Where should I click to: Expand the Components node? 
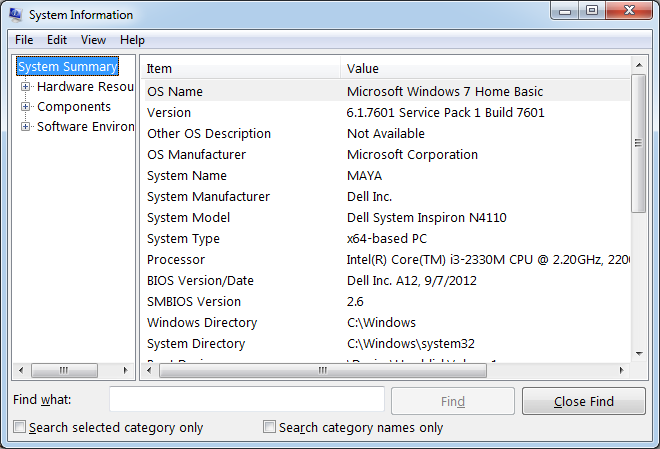26,106
